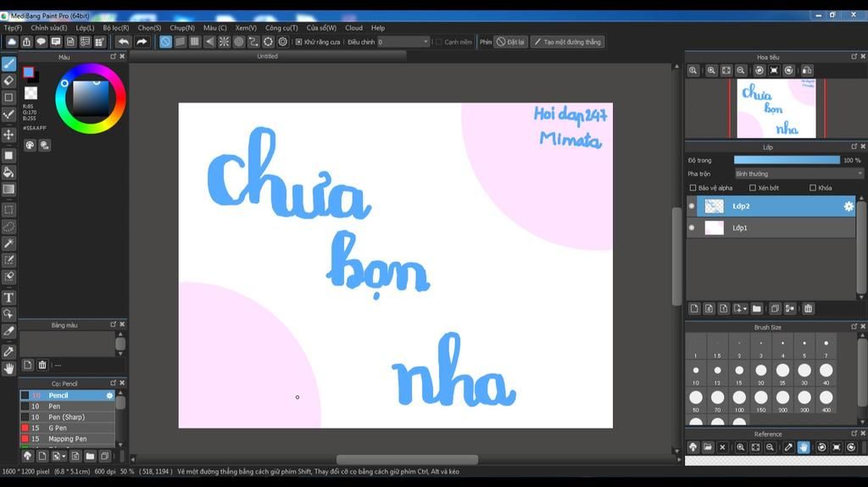Image resolution: width=868 pixels, height=487 pixels.
Task: Click the transparent color swatch
Action: click(31, 93)
